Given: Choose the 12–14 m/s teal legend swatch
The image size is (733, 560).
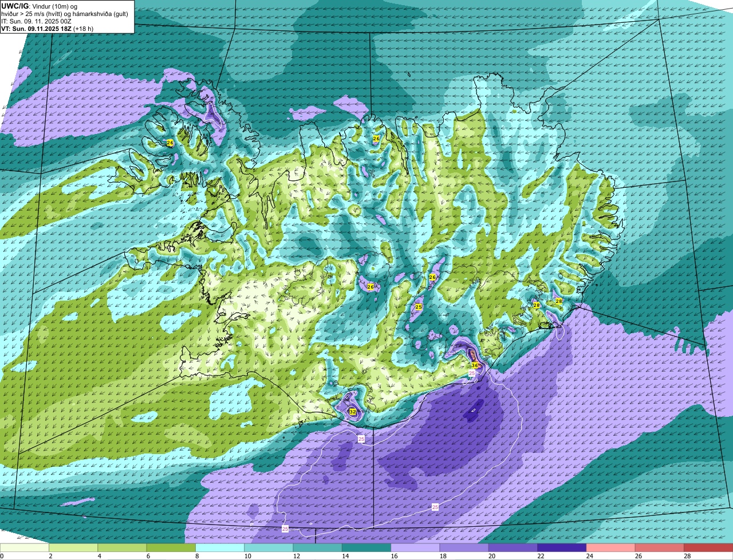Looking at the screenshot, I should pyautogui.click(x=318, y=547).
